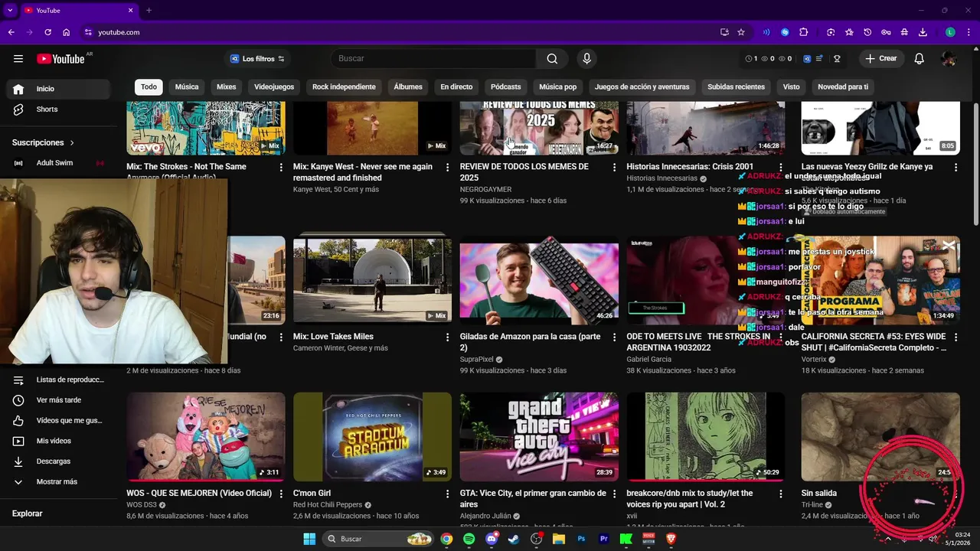This screenshot has width=980, height=551.
Task: Open new Chrome tab plus button
Action: coord(149,10)
